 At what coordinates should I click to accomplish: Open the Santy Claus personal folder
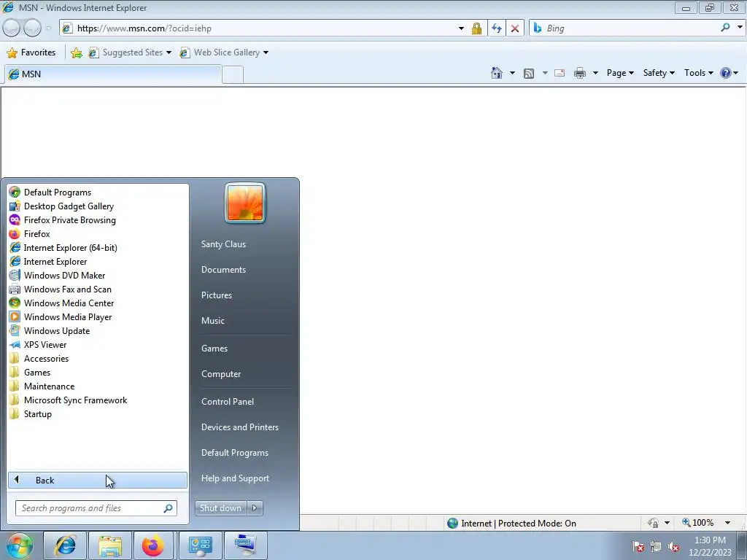click(x=223, y=244)
